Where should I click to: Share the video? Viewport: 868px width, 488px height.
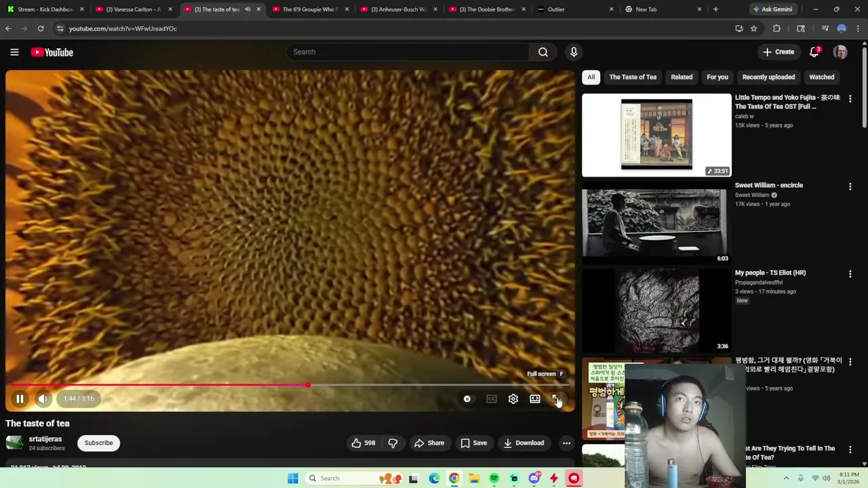click(429, 443)
